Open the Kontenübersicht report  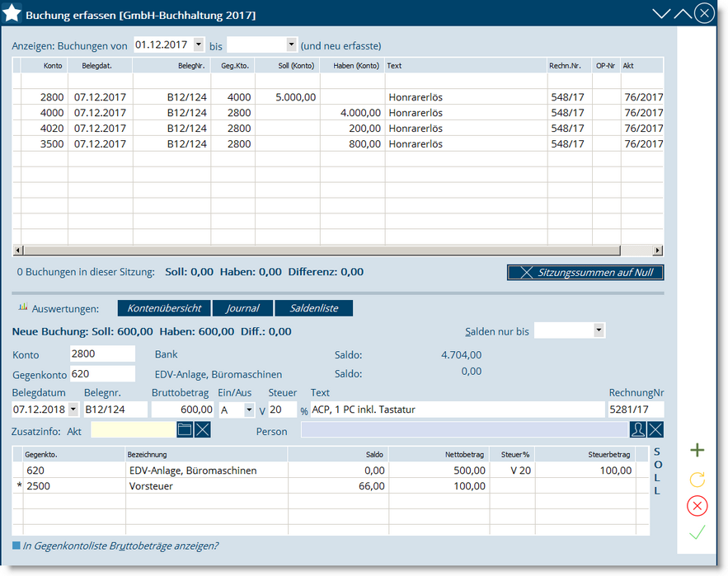[164, 308]
